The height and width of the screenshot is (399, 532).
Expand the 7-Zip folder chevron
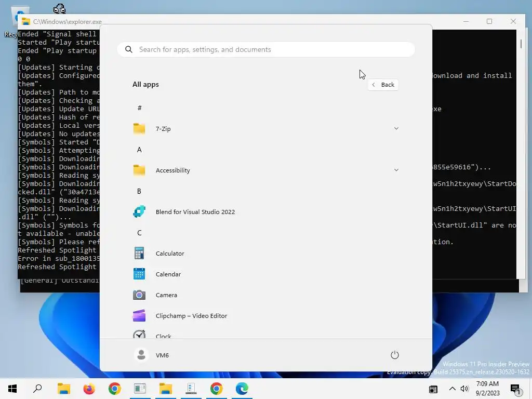point(396,129)
